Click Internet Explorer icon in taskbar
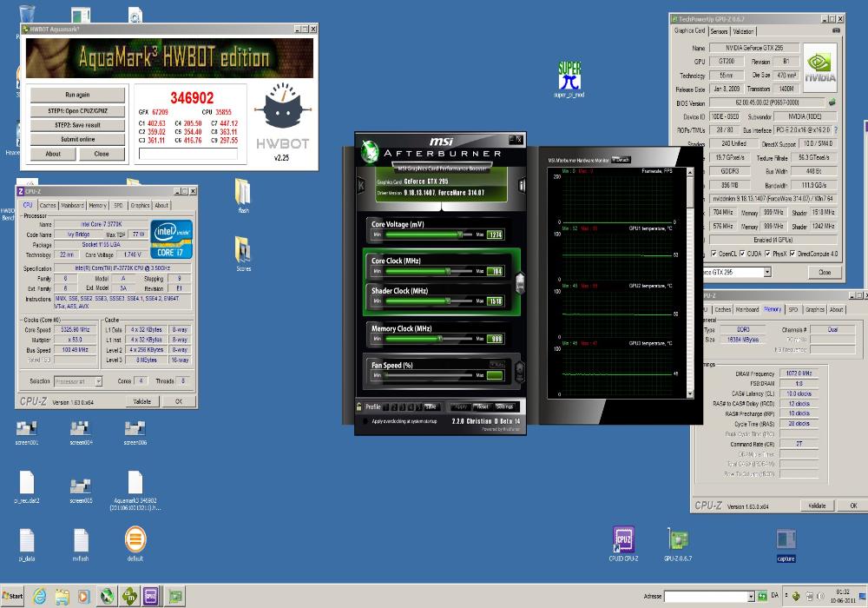The width and height of the screenshot is (868, 608). click(x=40, y=597)
